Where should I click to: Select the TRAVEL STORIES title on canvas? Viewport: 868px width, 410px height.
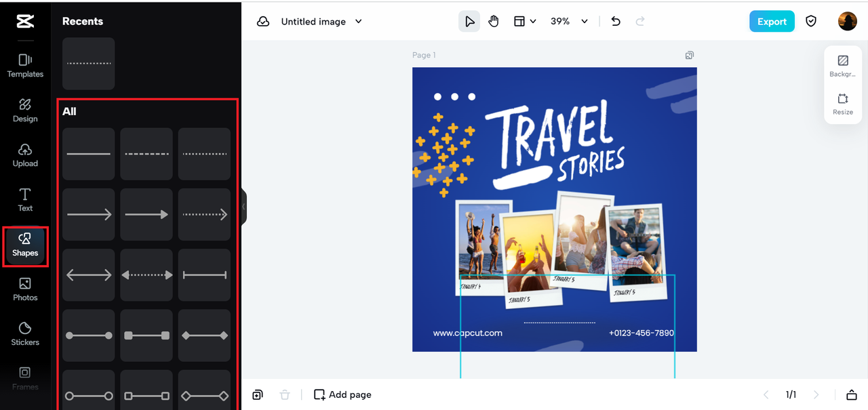[555, 146]
